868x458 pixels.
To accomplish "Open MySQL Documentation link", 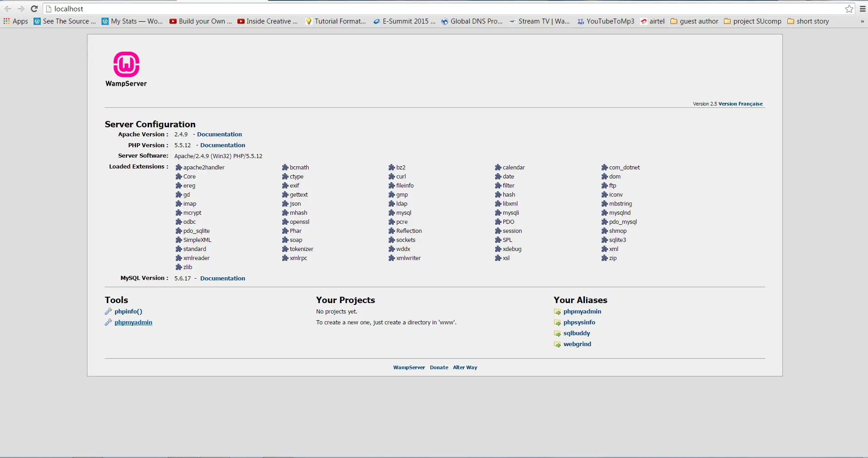I will coord(222,278).
